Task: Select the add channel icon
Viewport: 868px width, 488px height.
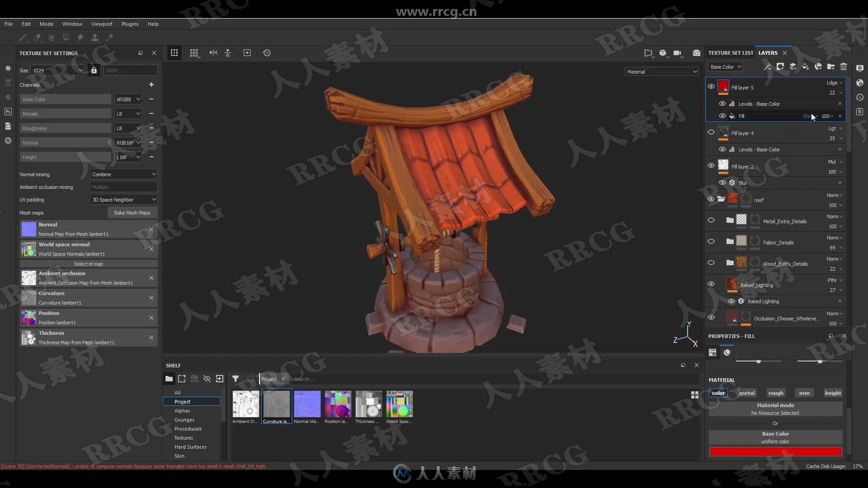Action: pyautogui.click(x=151, y=84)
